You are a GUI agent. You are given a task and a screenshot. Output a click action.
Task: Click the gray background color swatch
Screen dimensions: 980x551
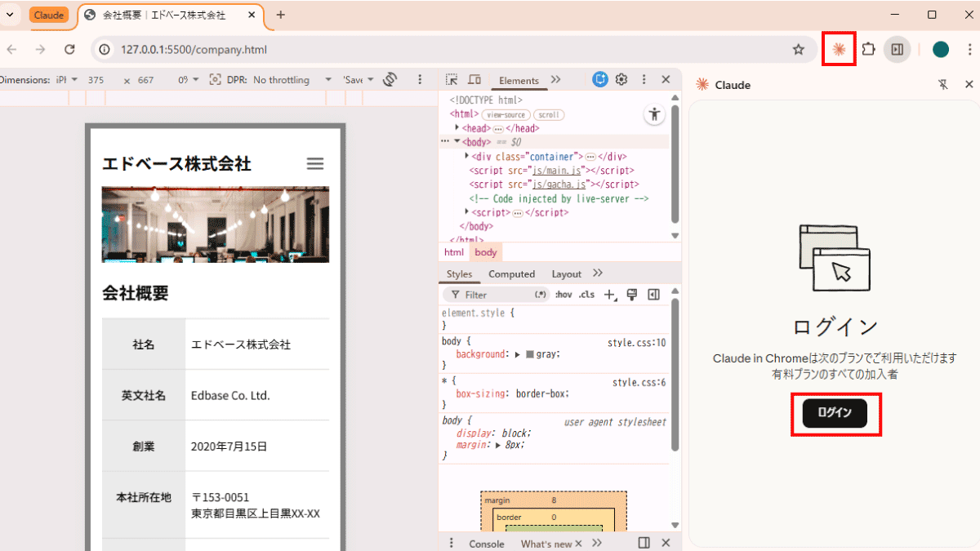530,354
